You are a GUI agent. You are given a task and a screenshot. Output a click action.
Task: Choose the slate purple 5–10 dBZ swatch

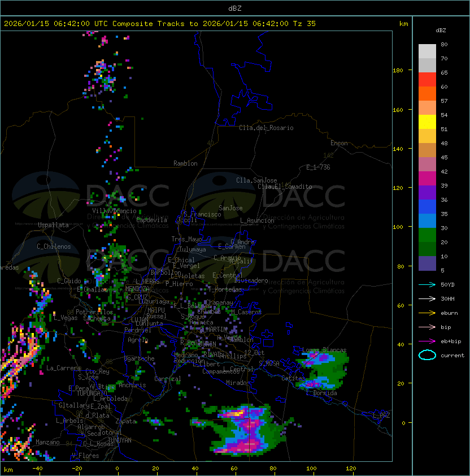427,263
